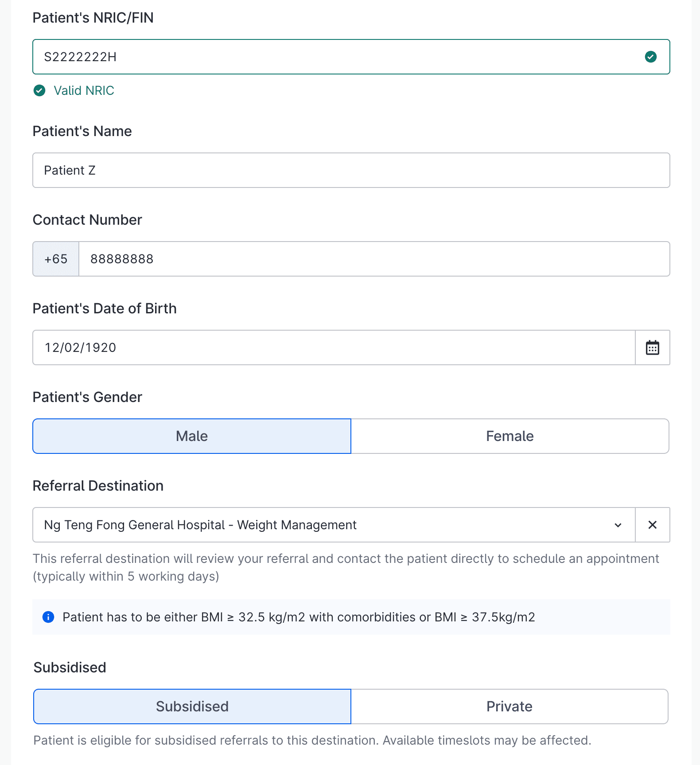Click the blue info icon beside BMI note
700x765 pixels.
(48, 617)
